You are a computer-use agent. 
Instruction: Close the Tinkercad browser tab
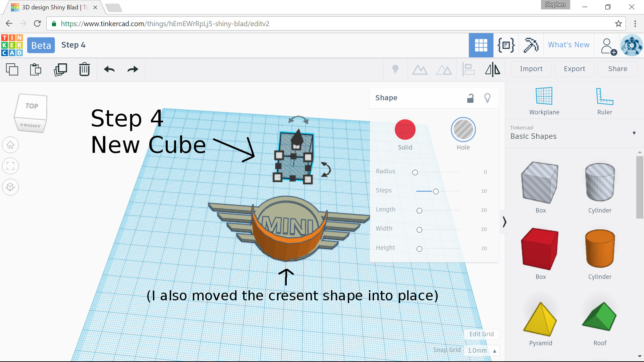tap(95, 7)
